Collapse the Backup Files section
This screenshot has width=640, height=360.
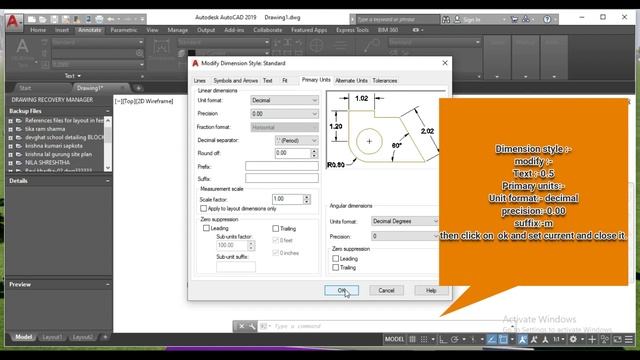click(x=108, y=111)
